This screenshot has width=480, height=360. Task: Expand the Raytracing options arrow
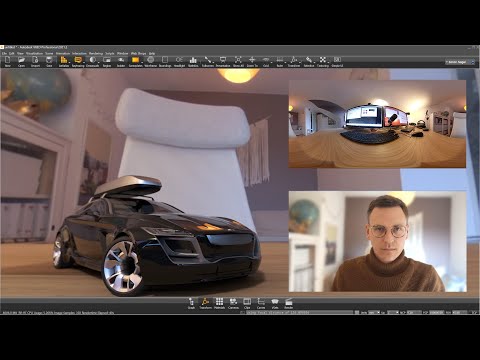pos(84,62)
